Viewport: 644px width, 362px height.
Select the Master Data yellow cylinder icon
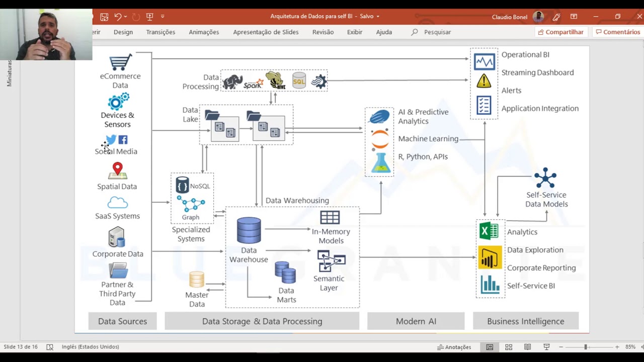[197, 280]
